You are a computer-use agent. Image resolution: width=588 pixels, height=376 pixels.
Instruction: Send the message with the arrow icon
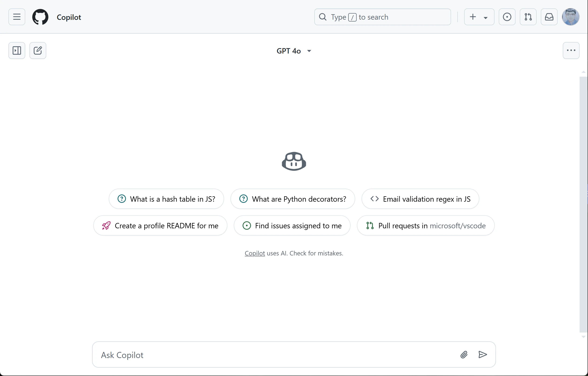click(x=483, y=355)
